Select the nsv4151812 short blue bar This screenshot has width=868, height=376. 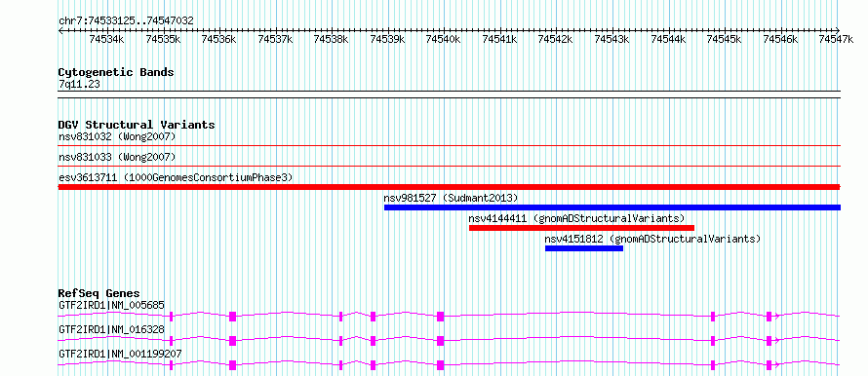584,248
